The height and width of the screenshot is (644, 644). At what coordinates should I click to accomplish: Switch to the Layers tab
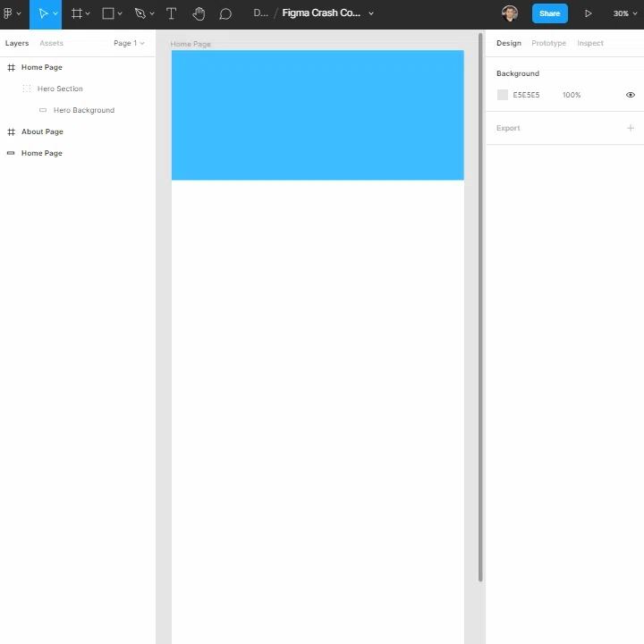tap(17, 43)
